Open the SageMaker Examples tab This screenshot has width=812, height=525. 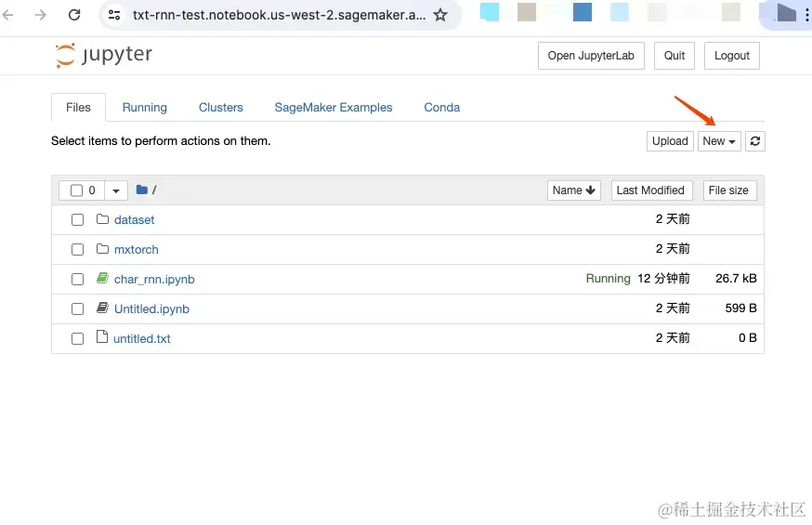click(x=334, y=107)
